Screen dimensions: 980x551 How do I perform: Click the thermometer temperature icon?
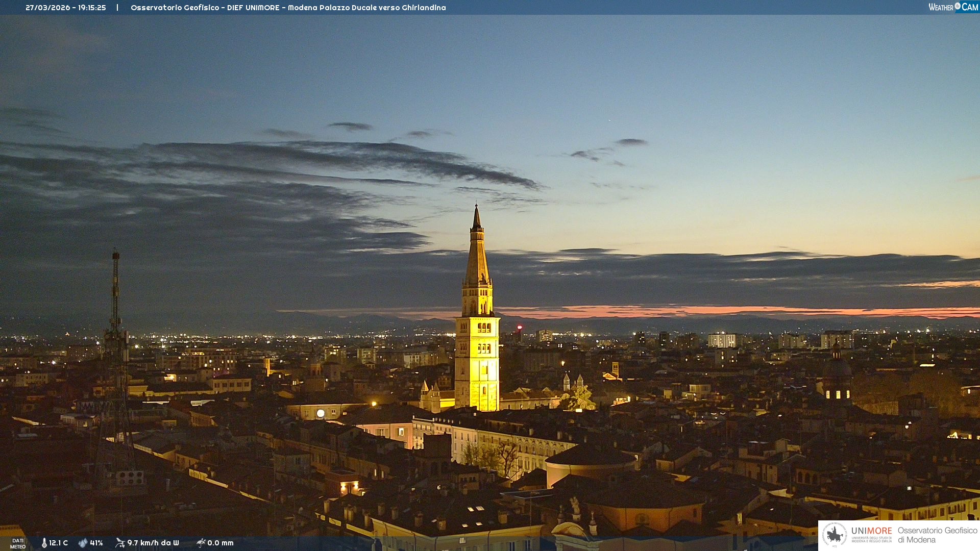tap(44, 543)
